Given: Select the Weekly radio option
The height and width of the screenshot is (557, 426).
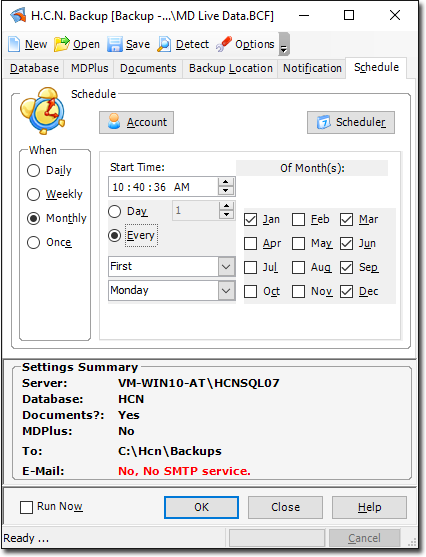Looking at the screenshot, I should 33,194.
